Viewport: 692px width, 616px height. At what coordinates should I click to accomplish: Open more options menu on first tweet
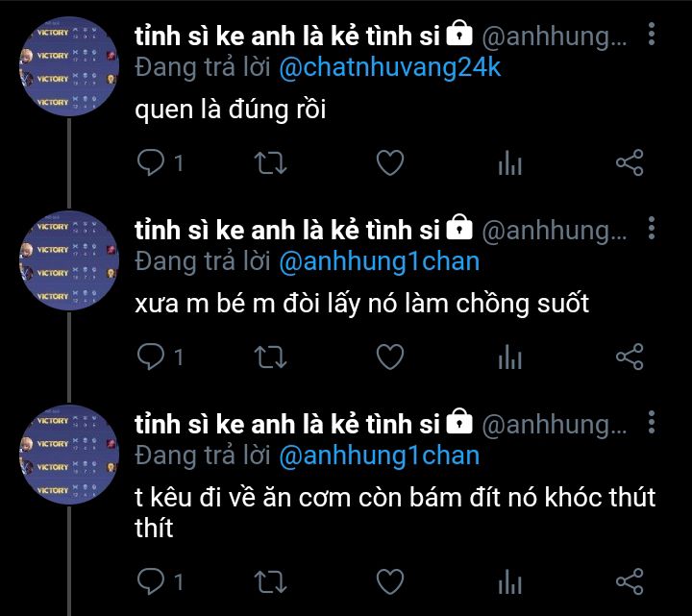point(652,34)
